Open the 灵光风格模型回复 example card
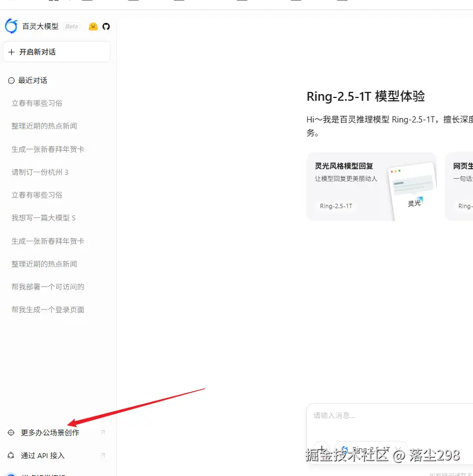473x476 pixels. click(372, 187)
